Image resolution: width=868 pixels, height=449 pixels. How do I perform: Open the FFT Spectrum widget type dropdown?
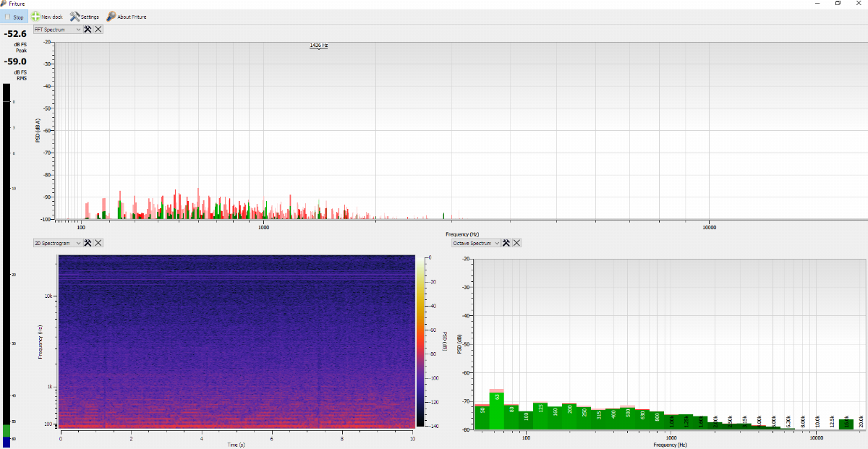(x=58, y=30)
